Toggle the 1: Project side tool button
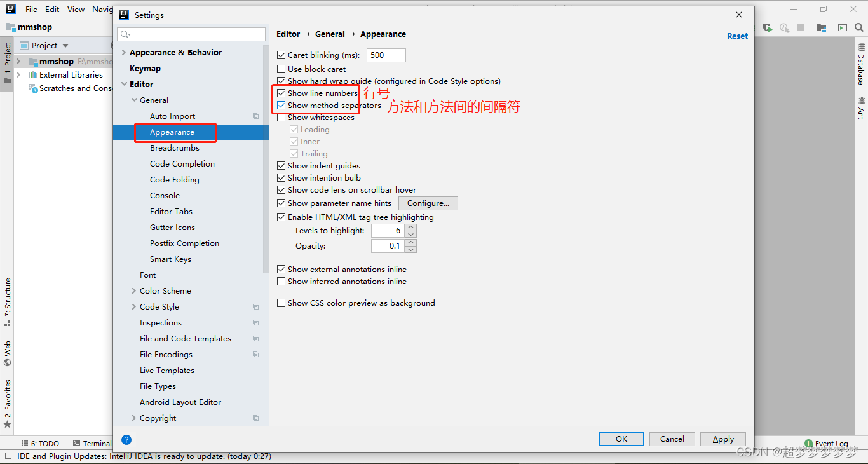The image size is (868, 464). click(7, 64)
